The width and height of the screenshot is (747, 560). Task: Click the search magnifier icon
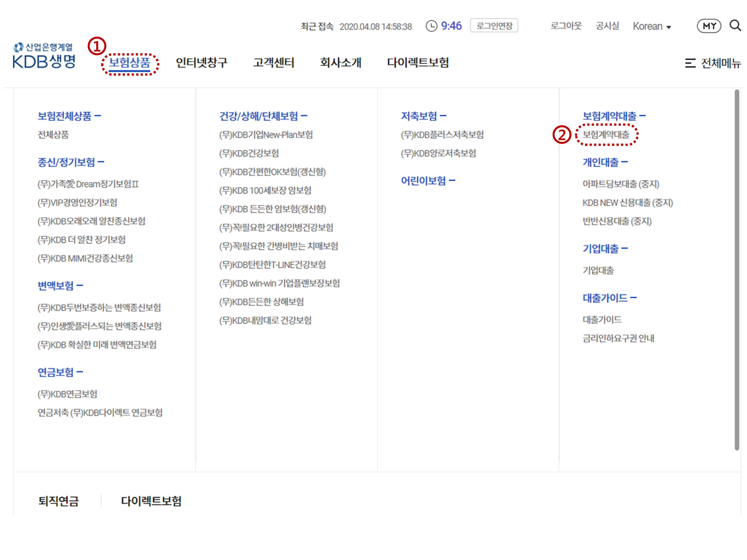click(735, 25)
